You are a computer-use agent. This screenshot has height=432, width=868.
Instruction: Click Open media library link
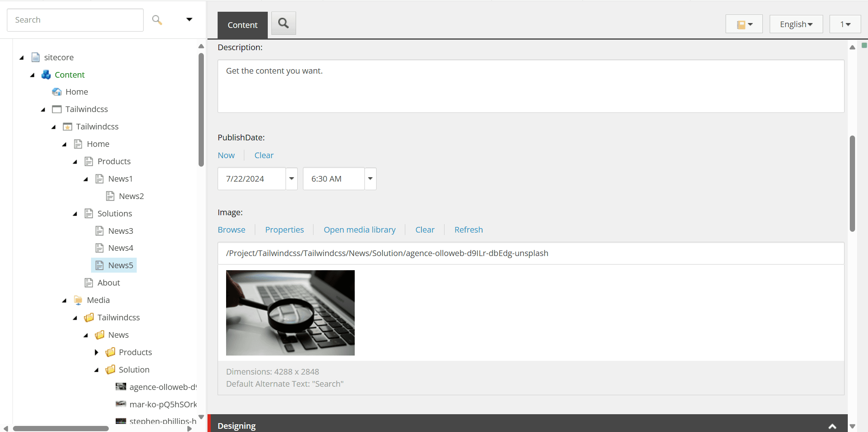[x=359, y=230]
